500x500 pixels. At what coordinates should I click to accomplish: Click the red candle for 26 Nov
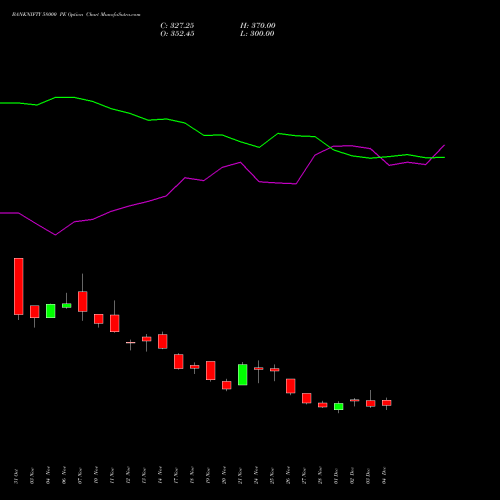pos(291,386)
